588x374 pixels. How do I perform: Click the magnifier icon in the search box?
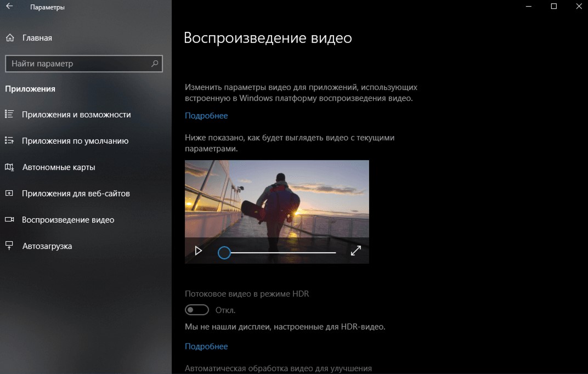click(x=155, y=63)
